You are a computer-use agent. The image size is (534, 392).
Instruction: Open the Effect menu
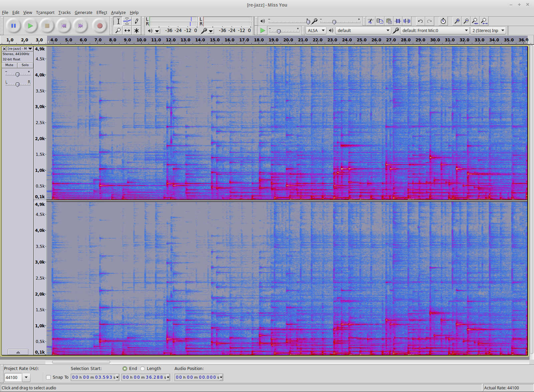tap(102, 12)
